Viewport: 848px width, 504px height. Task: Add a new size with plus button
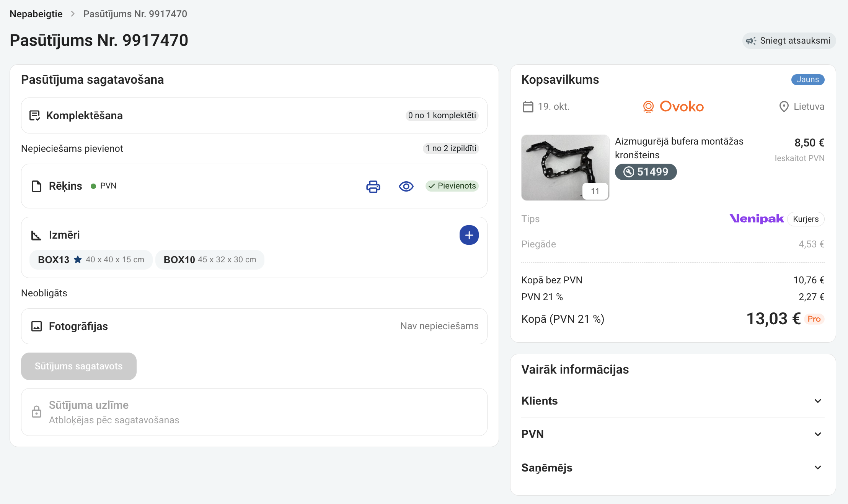tap(469, 235)
